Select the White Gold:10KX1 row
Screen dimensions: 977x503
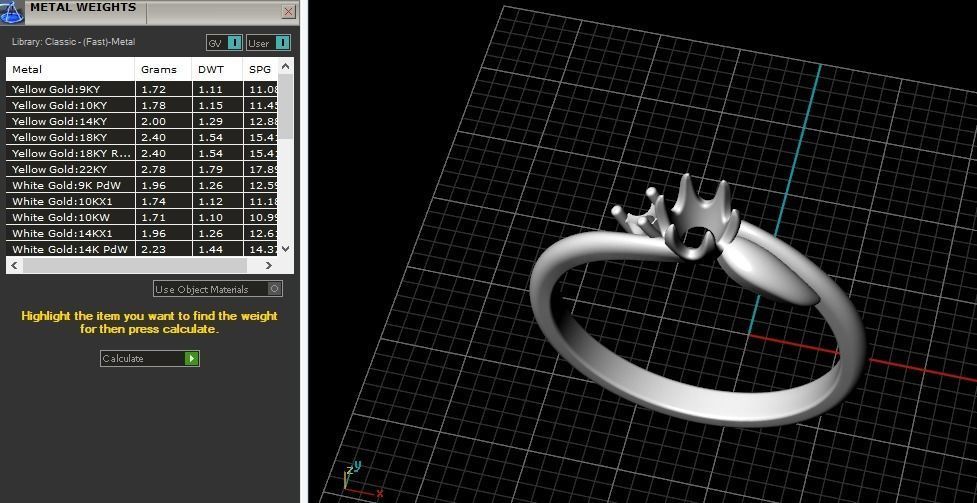[x=142, y=201]
